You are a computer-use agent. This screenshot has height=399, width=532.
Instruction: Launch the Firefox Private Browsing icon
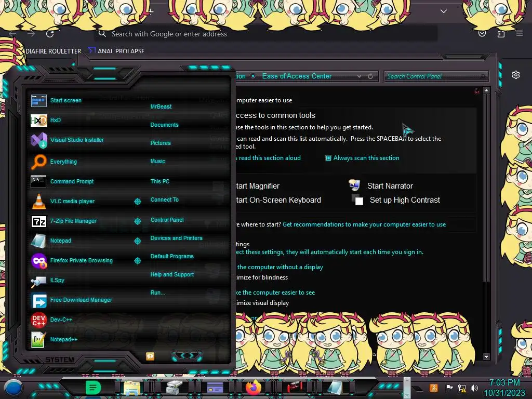click(38, 261)
